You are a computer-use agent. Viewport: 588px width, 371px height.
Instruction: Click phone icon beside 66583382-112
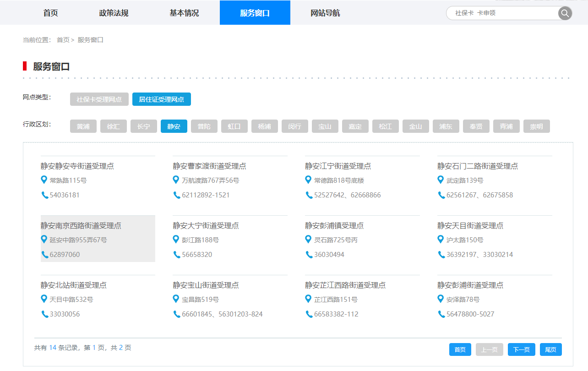tap(309, 314)
